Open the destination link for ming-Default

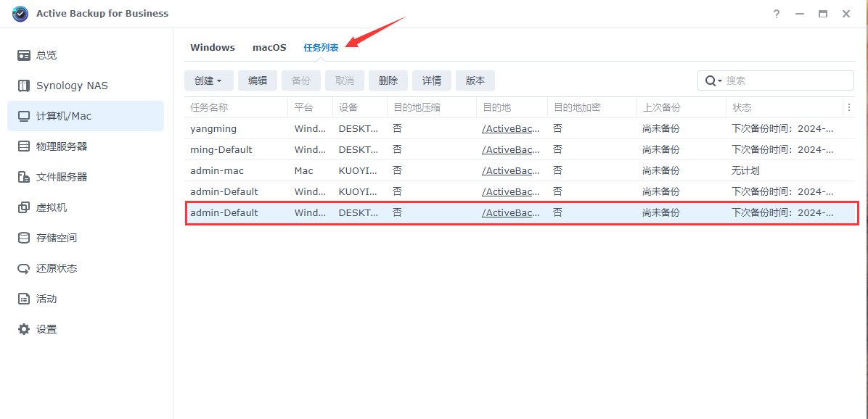pos(510,149)
